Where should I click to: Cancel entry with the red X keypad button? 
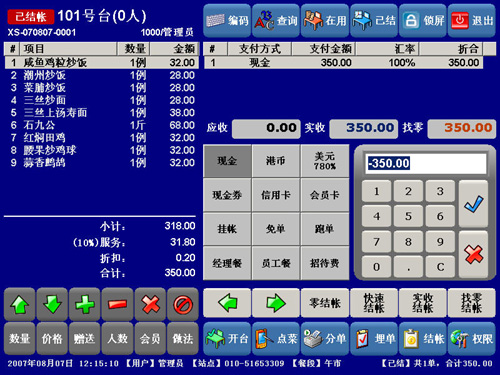pos(473,254)
